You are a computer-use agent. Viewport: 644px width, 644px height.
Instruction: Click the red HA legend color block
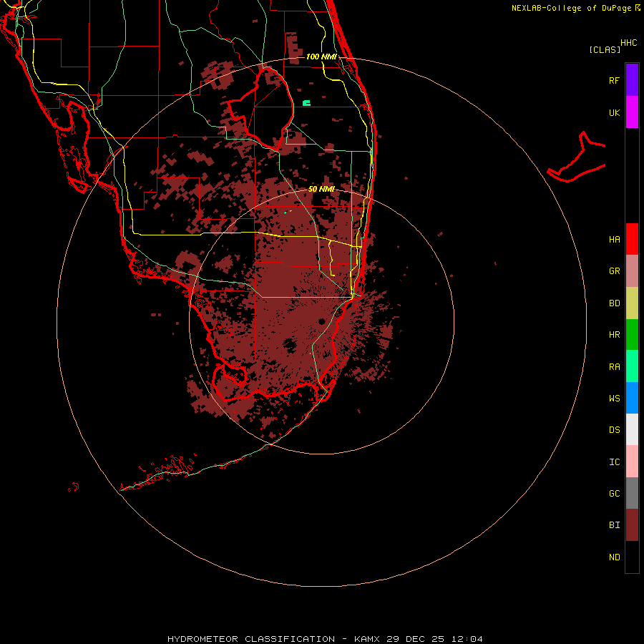tap(632, 239)
